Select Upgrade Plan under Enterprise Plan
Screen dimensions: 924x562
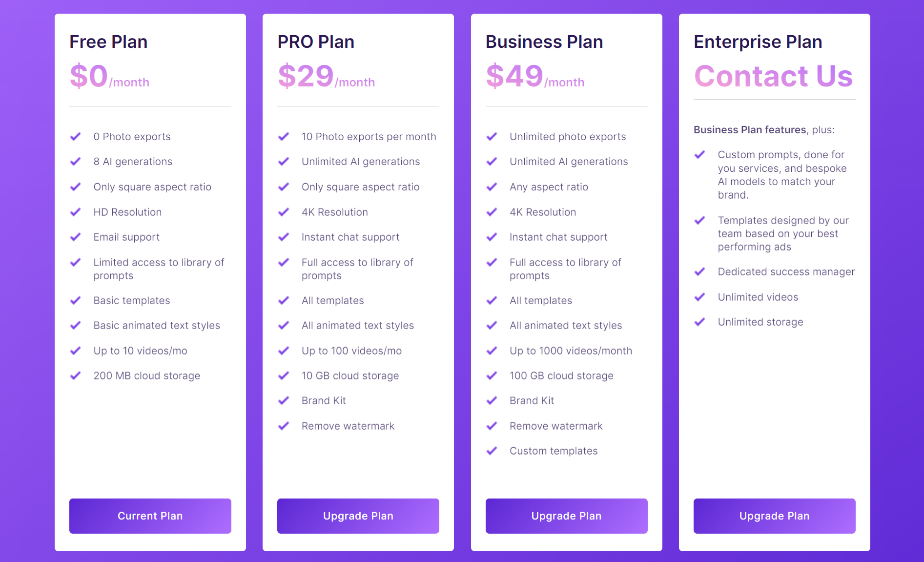click(774, 516)
